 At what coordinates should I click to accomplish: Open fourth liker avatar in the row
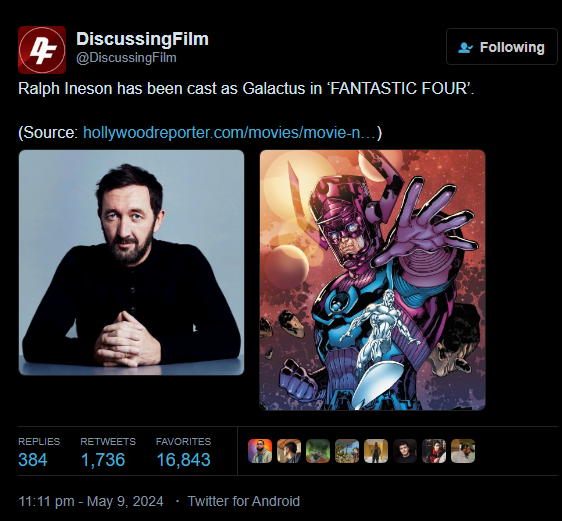click(347, 451)
